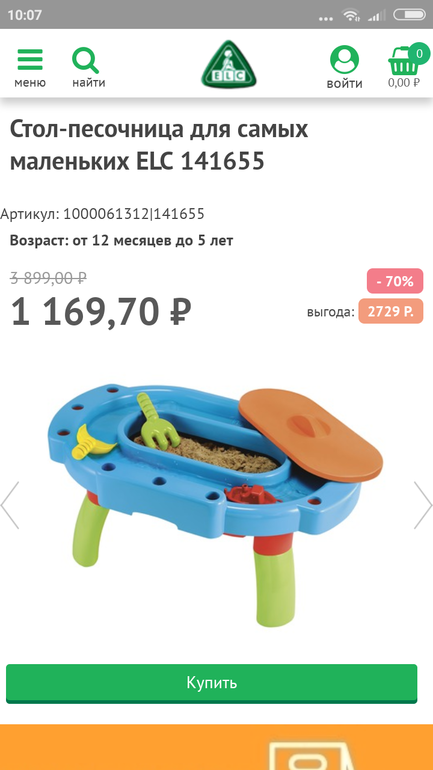Show next product image with right arrow
This screenshot has width=433, height=770.
(x=423, y=505)
